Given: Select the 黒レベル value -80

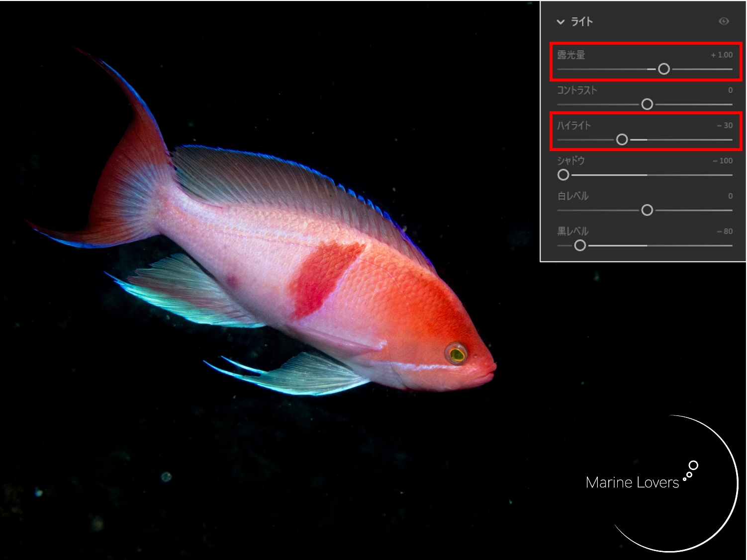Looking at the screenshot, I should point(725,232).
